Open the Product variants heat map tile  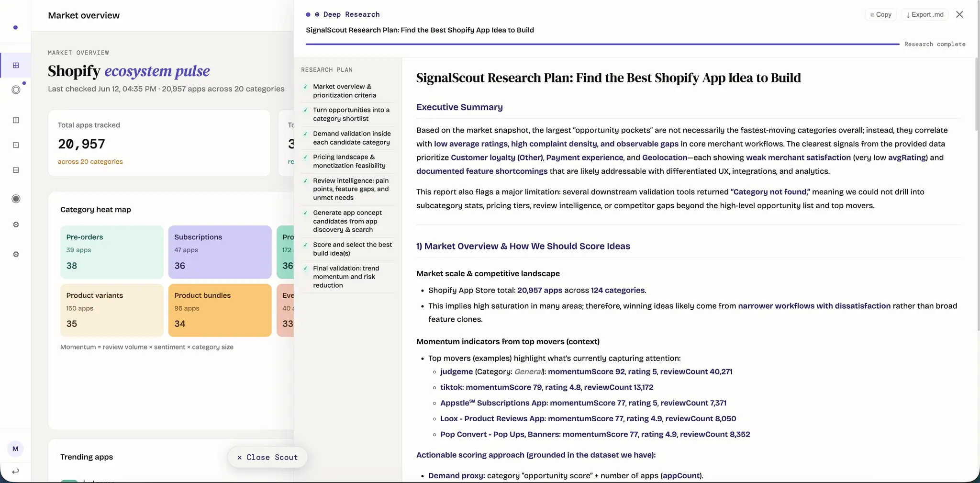(x=112, y=310)
